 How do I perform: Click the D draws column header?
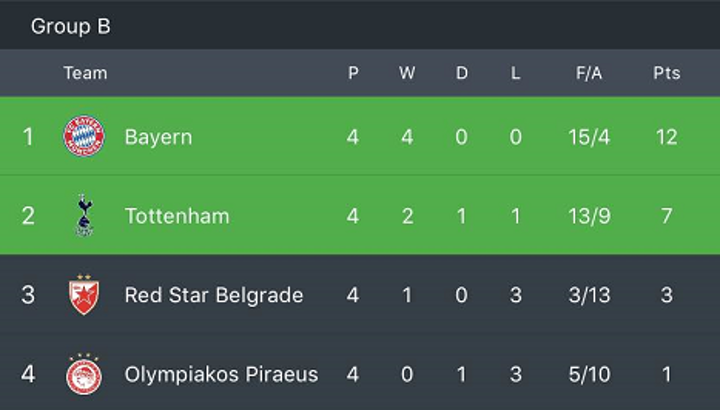pyautogui.click(x=462, y=73)
